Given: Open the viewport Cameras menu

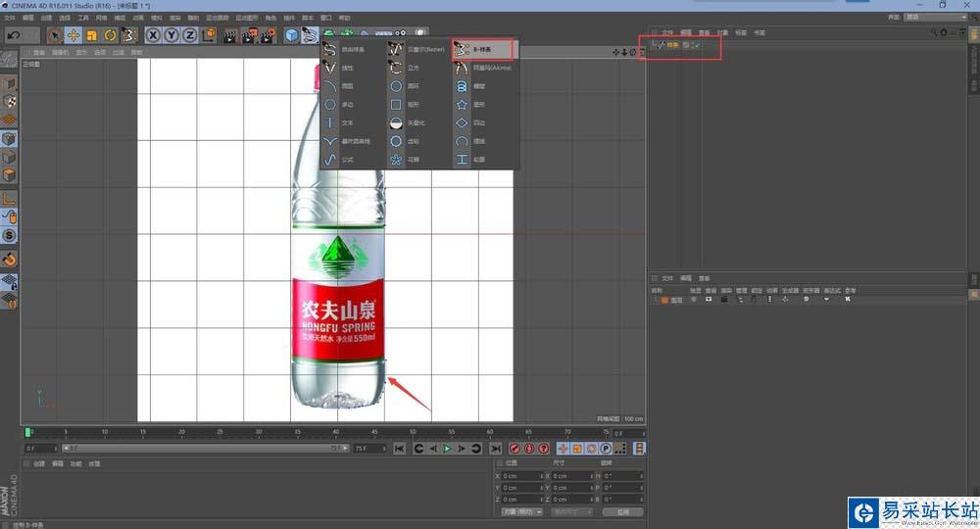Looking at the screenshot, I should click(x=61, y=53).
